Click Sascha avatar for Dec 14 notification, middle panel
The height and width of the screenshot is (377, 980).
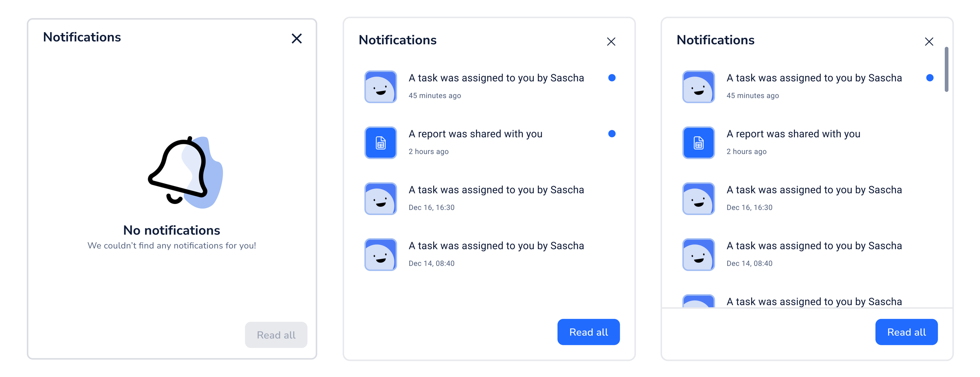point(381,255)
